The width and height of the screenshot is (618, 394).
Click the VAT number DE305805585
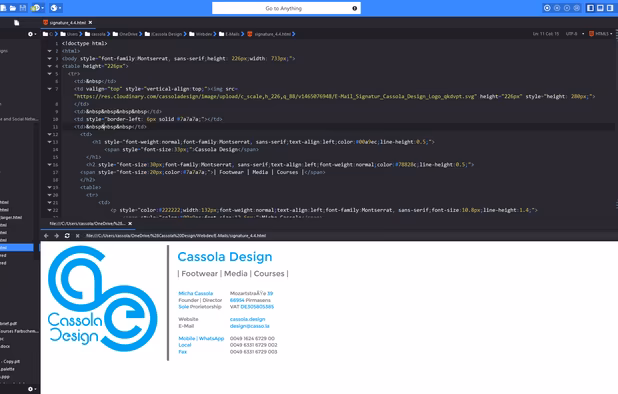(x=257, y=307)
